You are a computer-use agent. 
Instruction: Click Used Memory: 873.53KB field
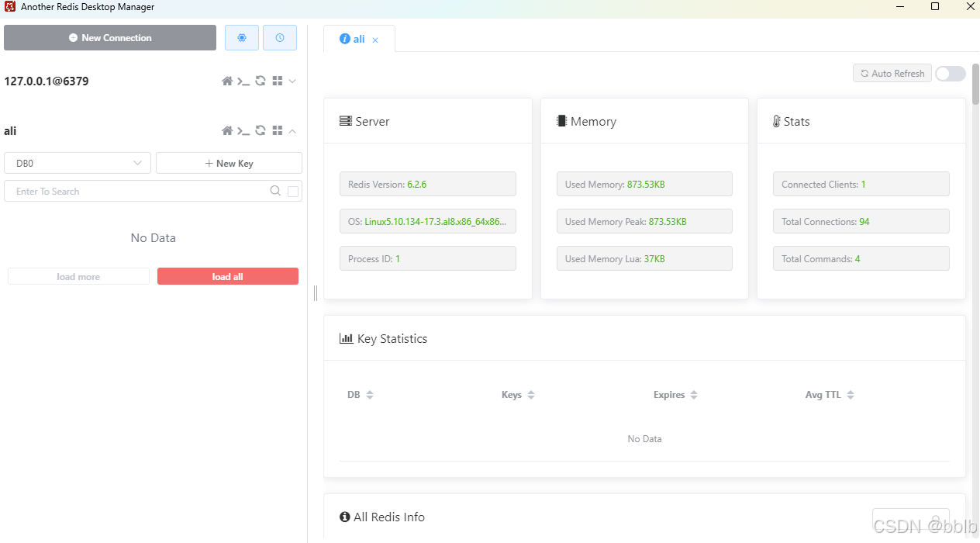pos(644,184)
